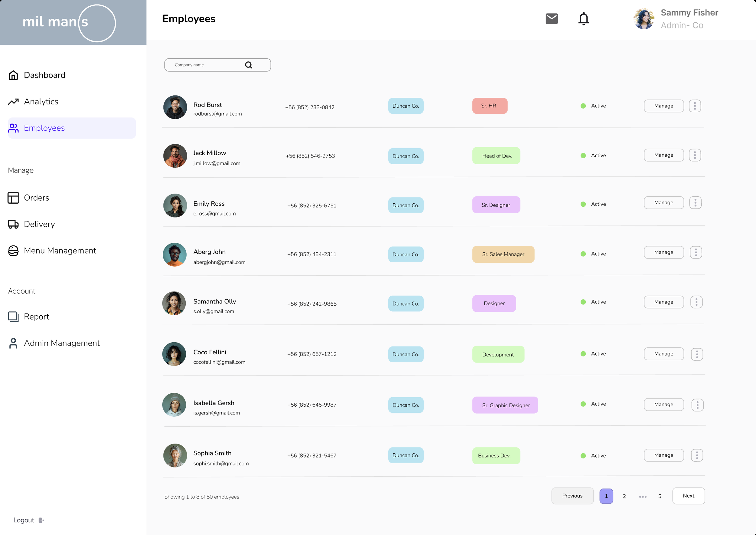This screenshot has width=756, height=535.
Task: Click the name Isabella Gersh
Action: pos(214,403)
